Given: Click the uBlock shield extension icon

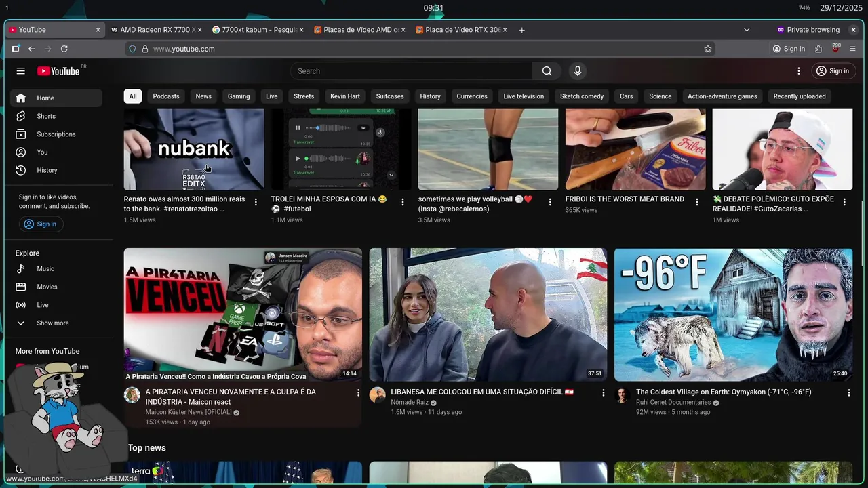Looking at the screenshot, I should point(835,49).
